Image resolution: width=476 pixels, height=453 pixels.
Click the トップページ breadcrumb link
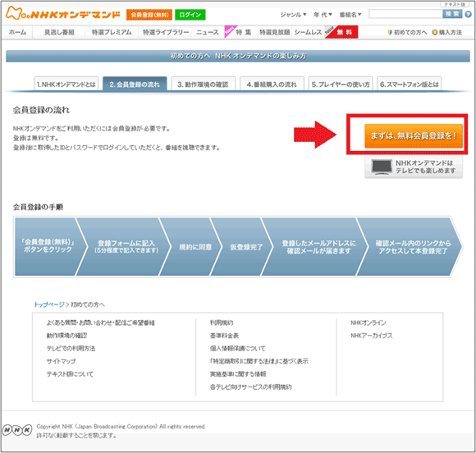coord(49,304)
